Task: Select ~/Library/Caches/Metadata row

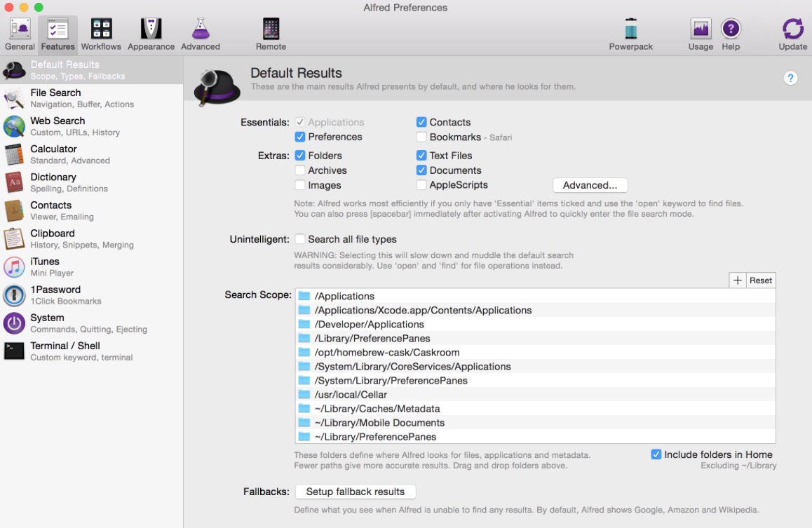Action: pos(536,408)
